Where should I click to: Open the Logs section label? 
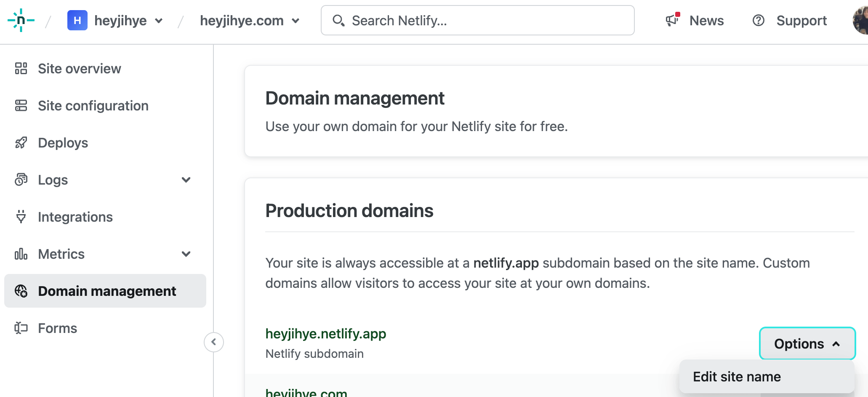coord(53,180)
